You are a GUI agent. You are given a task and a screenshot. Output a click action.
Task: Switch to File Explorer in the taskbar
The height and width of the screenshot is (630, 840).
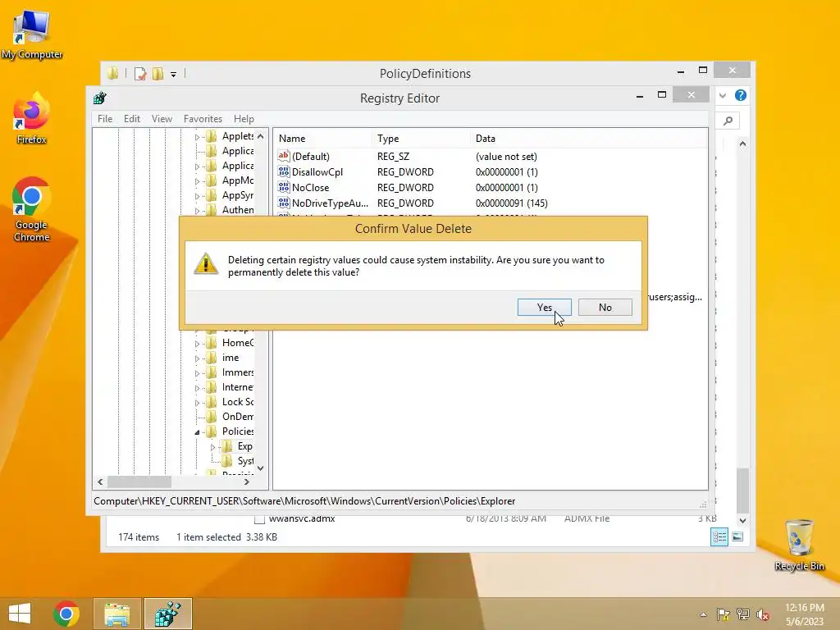[117, 614]
